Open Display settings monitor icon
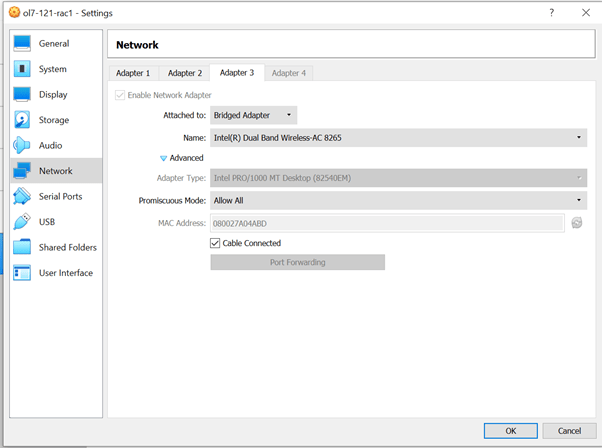The height and width of the screenshot is (448, 602). click(x=22, y=95)
